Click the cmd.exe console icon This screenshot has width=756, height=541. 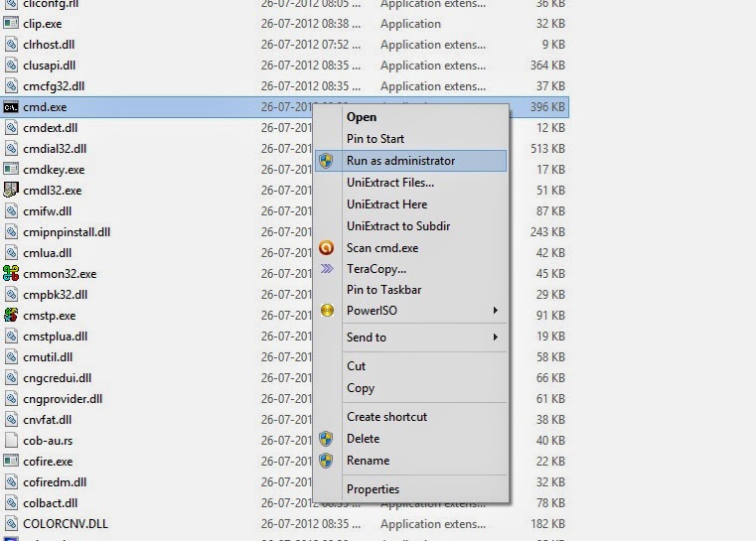click(x=11, y=107)
